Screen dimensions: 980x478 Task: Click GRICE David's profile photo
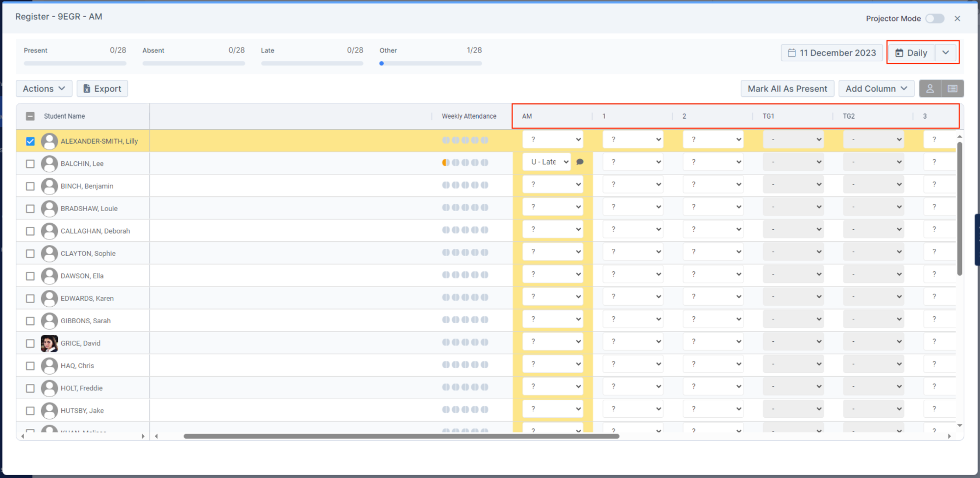tap(49, 343)
